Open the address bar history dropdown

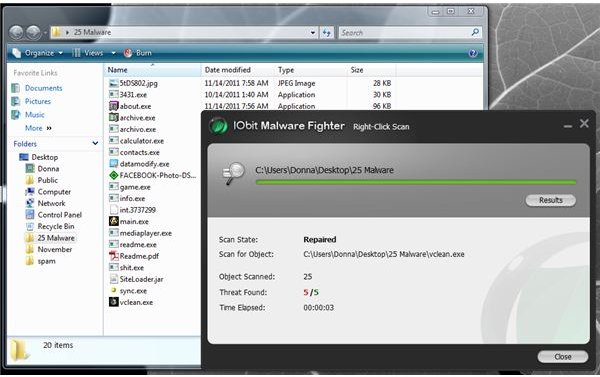(x=313, y=33)
